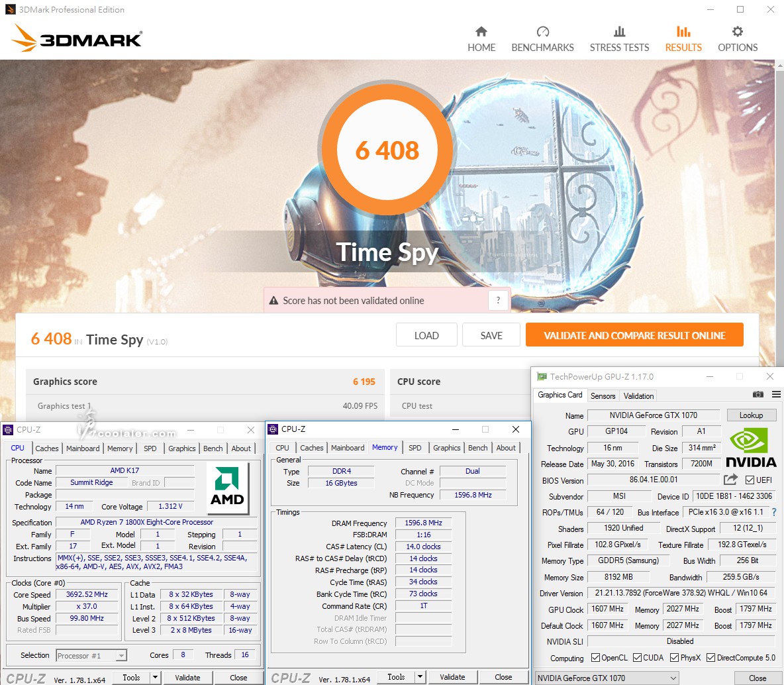Click Close button in Memory CPU-Z
The width and height of the screenshot is (784, 685).
tap(503, 677)
